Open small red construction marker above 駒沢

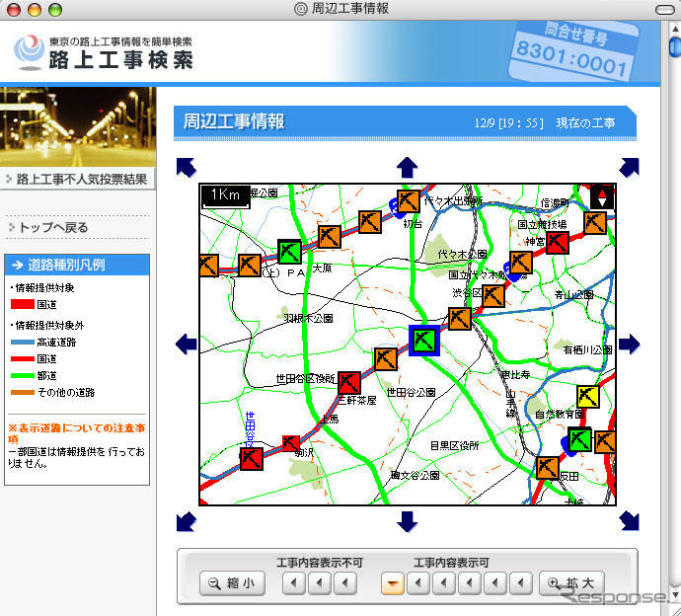(290, 443)
